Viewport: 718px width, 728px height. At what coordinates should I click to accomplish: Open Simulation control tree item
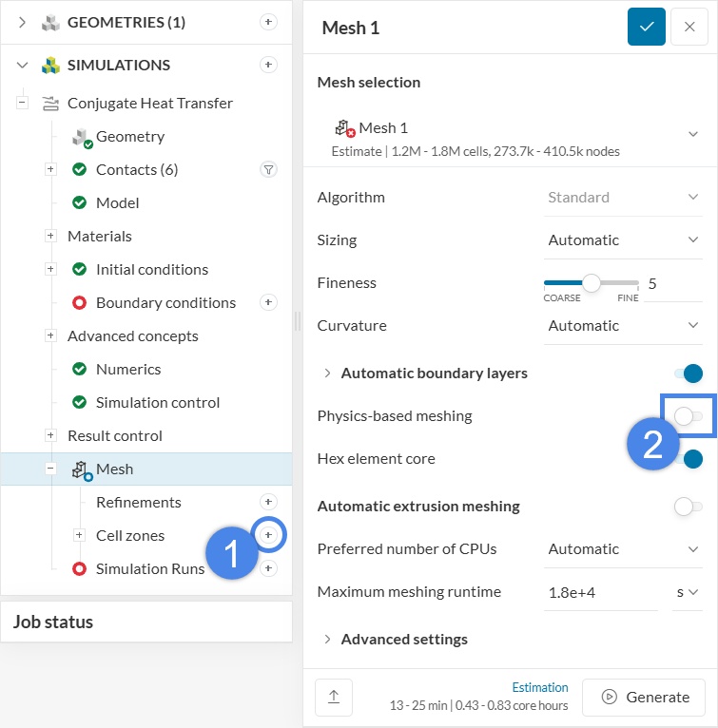pyautogui.click(x=157, y=402)
